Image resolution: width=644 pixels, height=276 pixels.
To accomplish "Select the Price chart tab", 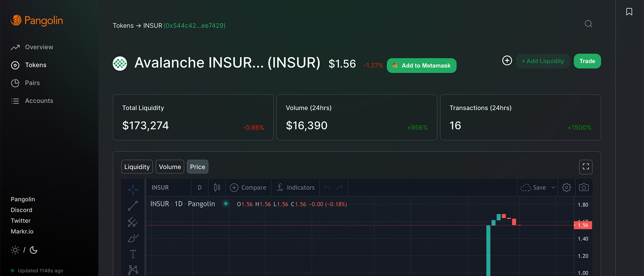I will coord(197,167).
